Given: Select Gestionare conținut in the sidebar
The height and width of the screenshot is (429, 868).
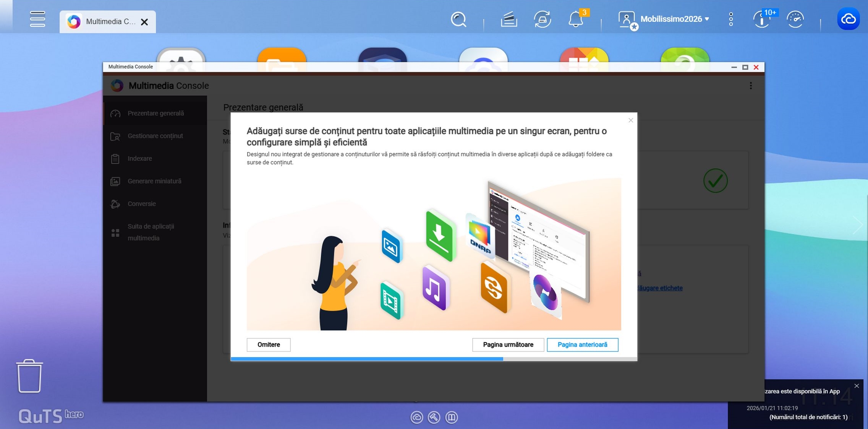Looking at the screenshot, I should pos(155,136).
